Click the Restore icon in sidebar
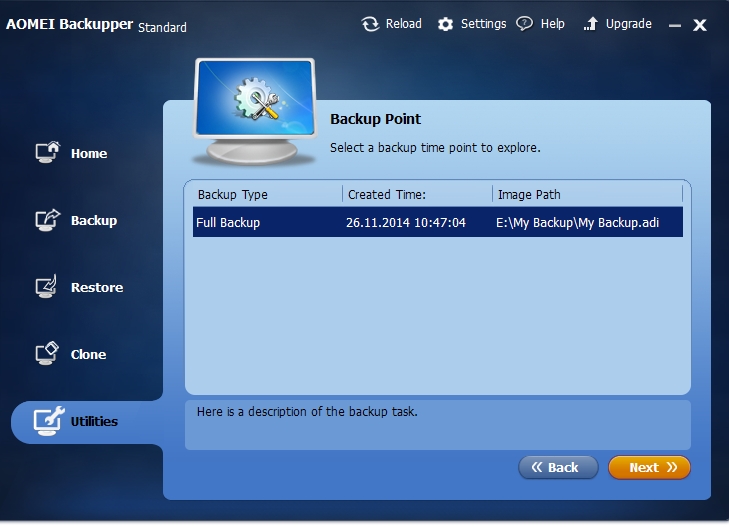 [46, 286]
